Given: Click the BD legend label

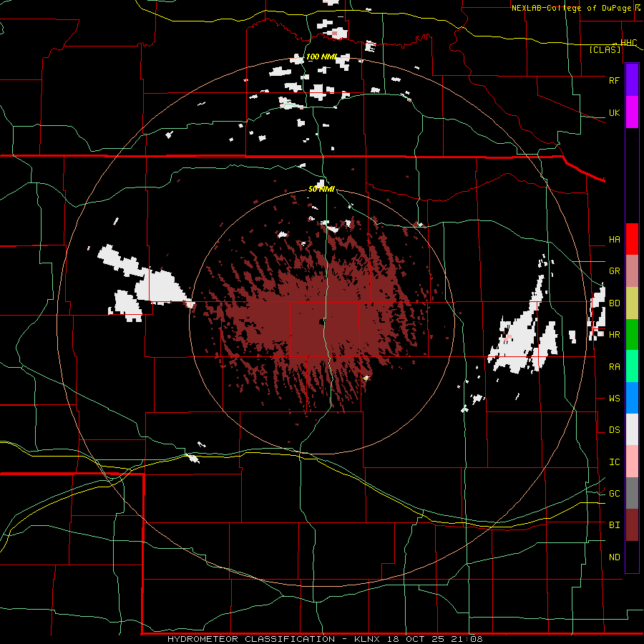Looking at the screenshot, I should (615, 303).
